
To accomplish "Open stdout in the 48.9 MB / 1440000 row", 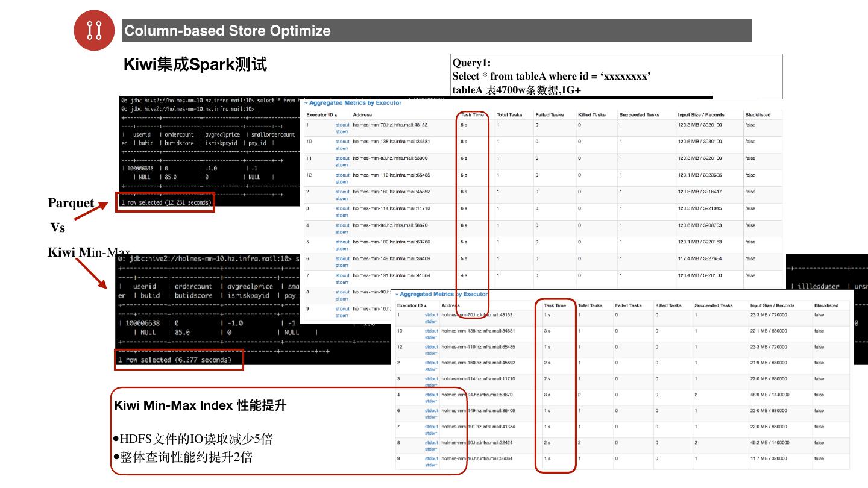I will pyautogui.click(x=432, y=395).
